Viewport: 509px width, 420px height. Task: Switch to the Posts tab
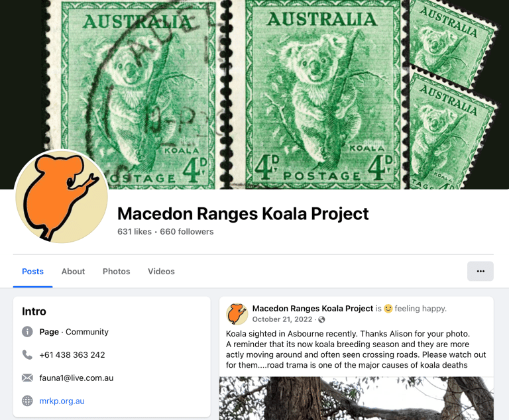tap(32, 272)
